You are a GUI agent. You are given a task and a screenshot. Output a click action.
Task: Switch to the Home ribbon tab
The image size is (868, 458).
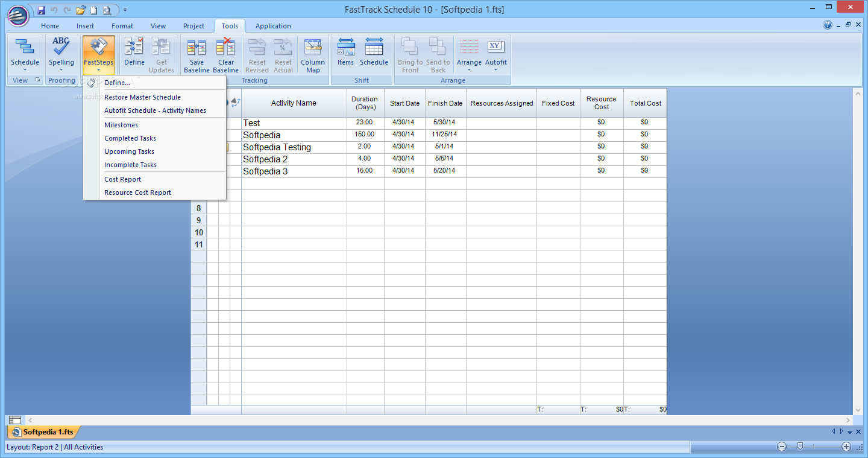click(x=50, y=26)
